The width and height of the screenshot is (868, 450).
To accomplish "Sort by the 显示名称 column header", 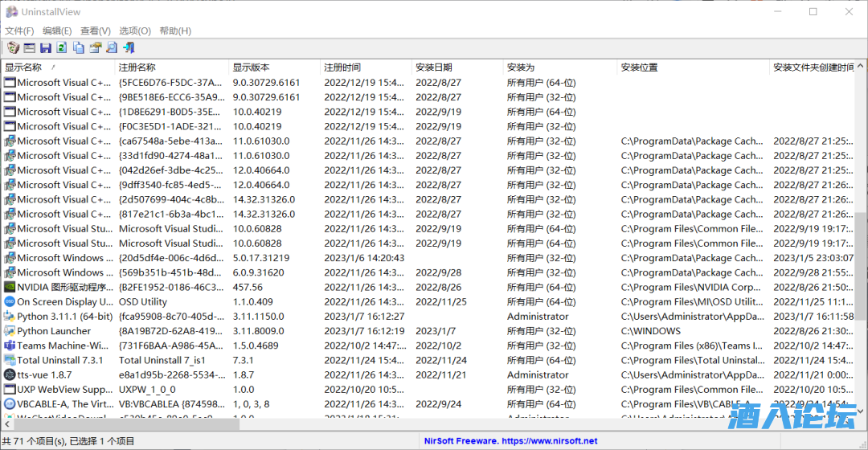I will (x=24, y=67).
